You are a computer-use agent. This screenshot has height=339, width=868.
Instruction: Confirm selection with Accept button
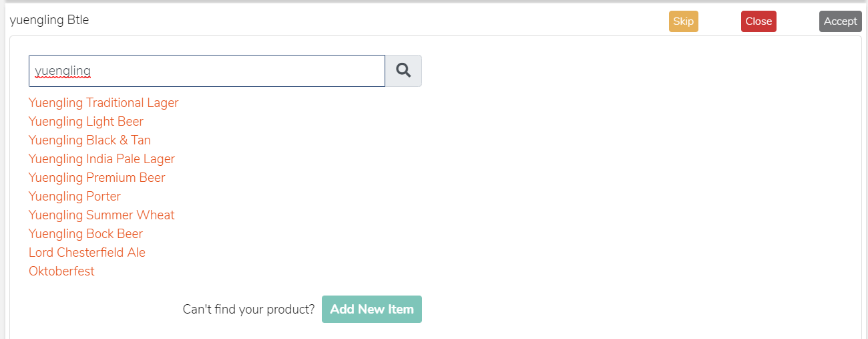[841, 21]
